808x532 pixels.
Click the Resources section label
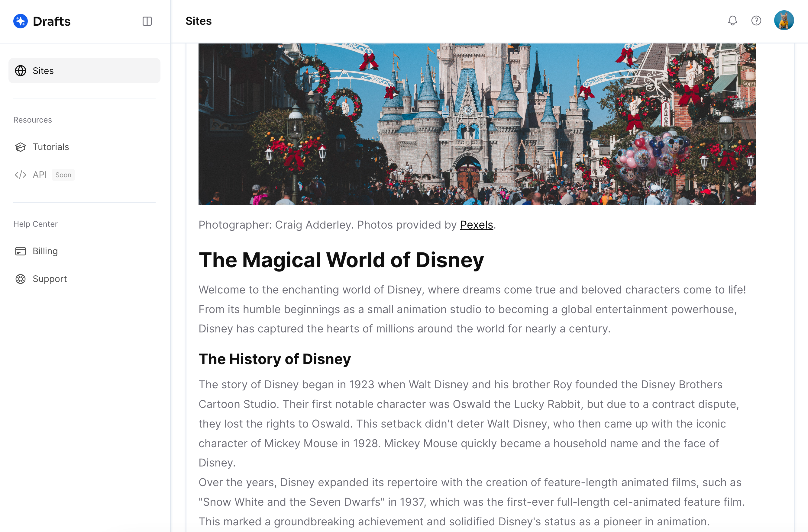click(33, 120)
